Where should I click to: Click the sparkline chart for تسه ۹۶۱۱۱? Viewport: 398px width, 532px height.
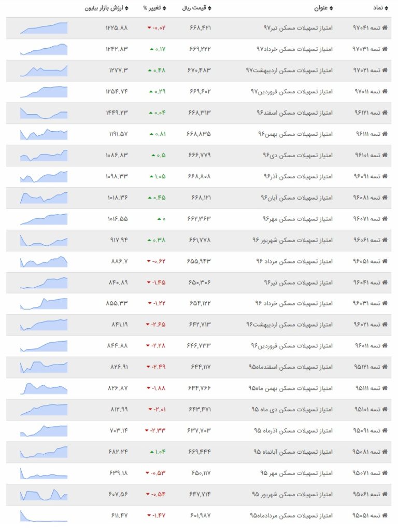click(44, 134)
